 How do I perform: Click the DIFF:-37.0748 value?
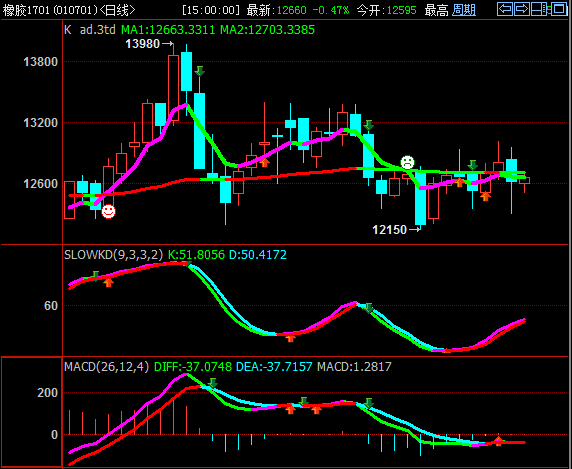[x=193, y=367]
